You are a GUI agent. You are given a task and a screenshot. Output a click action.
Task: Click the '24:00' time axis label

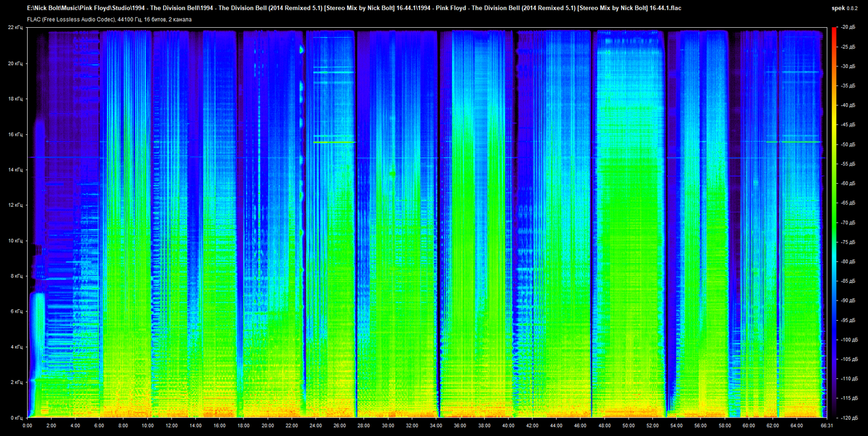[315, 427]
